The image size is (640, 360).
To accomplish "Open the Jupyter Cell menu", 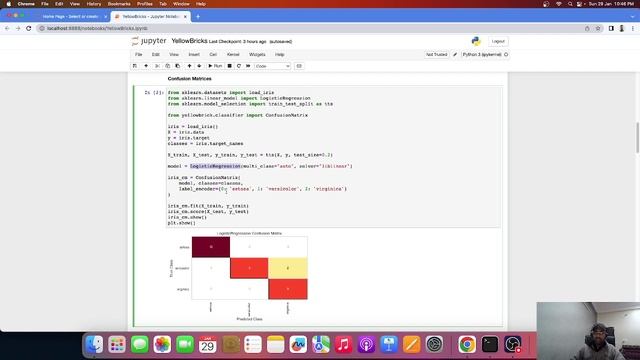I will pos(213,54).
